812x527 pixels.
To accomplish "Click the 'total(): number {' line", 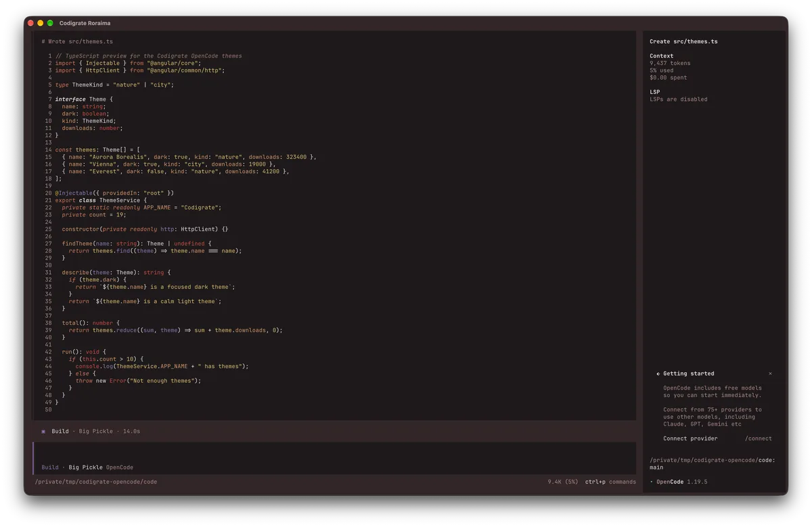I will click(91, 323).
